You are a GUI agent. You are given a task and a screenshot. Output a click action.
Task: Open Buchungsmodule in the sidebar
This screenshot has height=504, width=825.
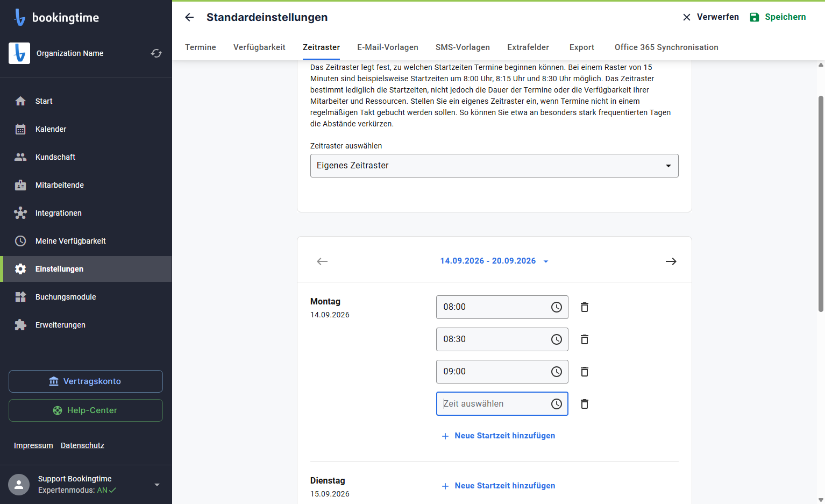[x=86, y=297]
